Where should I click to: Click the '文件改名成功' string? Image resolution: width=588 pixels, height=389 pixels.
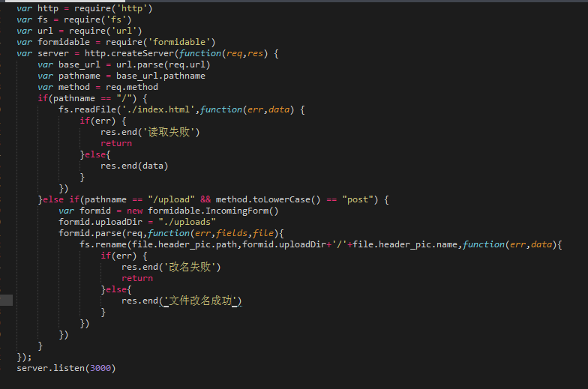(x=201, y=301)
